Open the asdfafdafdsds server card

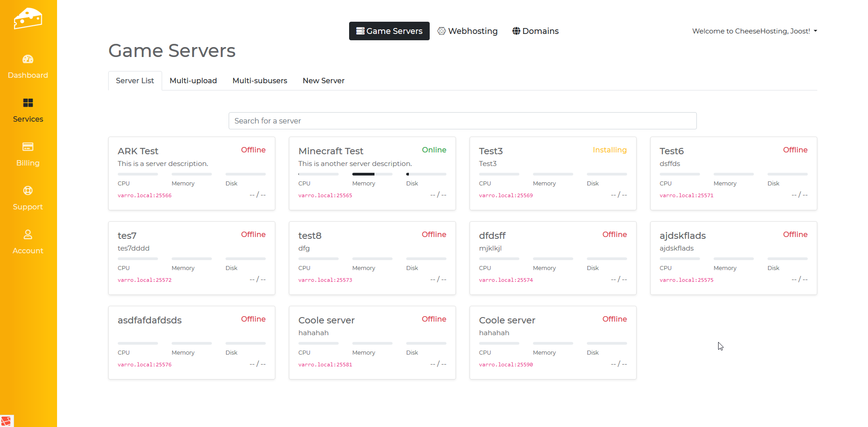click(192, 342)
